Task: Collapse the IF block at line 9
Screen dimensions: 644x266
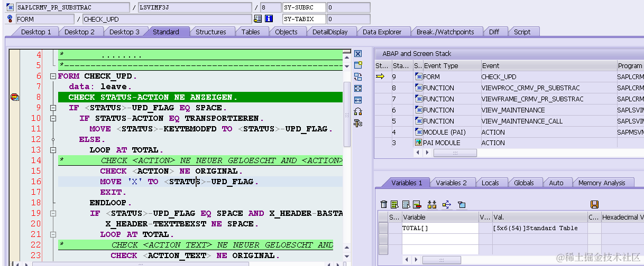Action: [53, 108]
